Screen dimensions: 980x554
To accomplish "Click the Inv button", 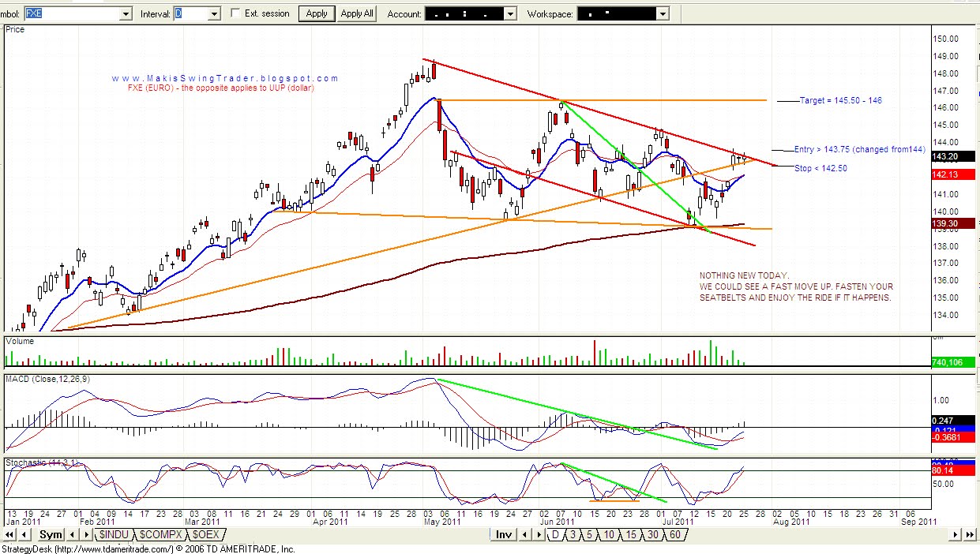I will [x=503, y=535].
